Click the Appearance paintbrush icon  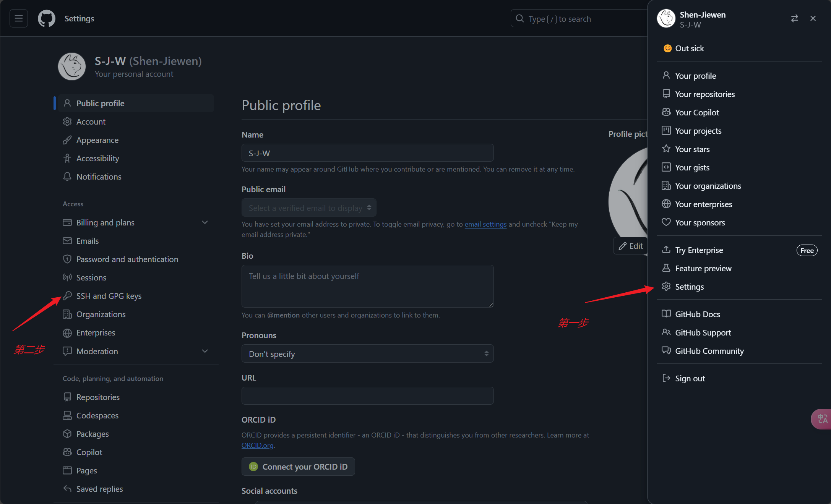(67, 140)
